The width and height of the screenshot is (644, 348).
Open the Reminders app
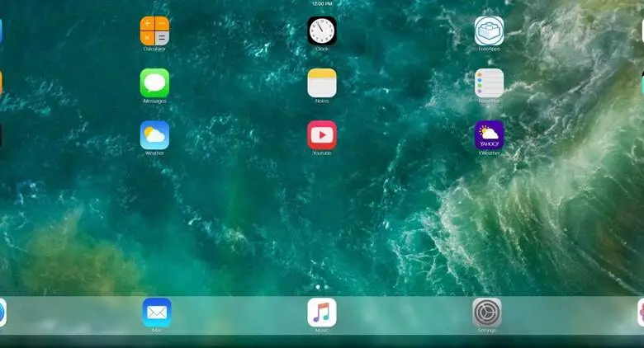(x=489, y=83)
